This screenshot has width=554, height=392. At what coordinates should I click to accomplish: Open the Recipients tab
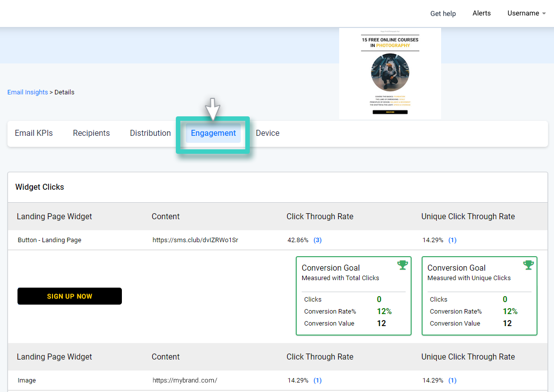[x=91, y=133]
